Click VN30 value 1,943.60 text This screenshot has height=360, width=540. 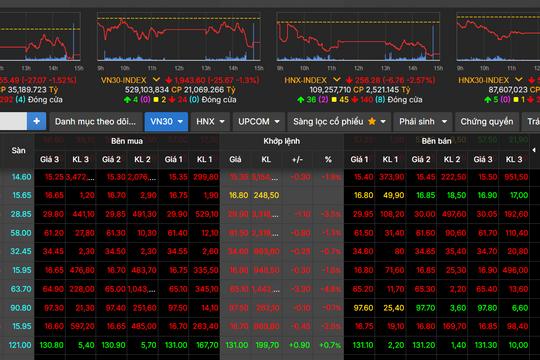click(x=190, y=80)
